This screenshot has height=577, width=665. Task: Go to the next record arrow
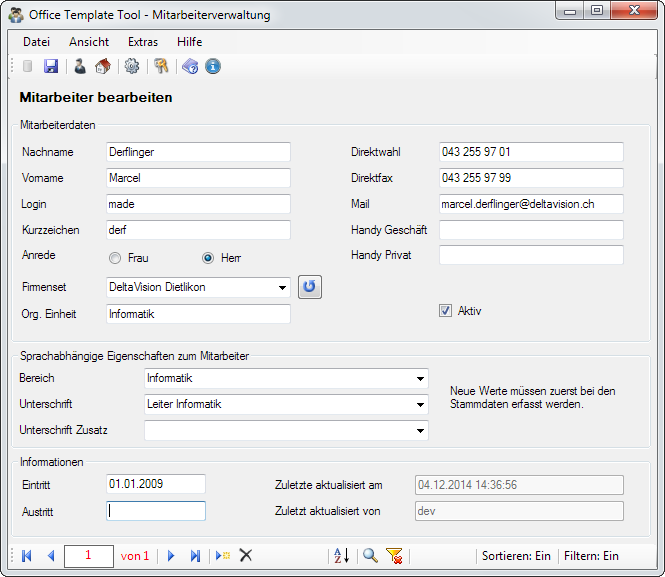point(171,556)
